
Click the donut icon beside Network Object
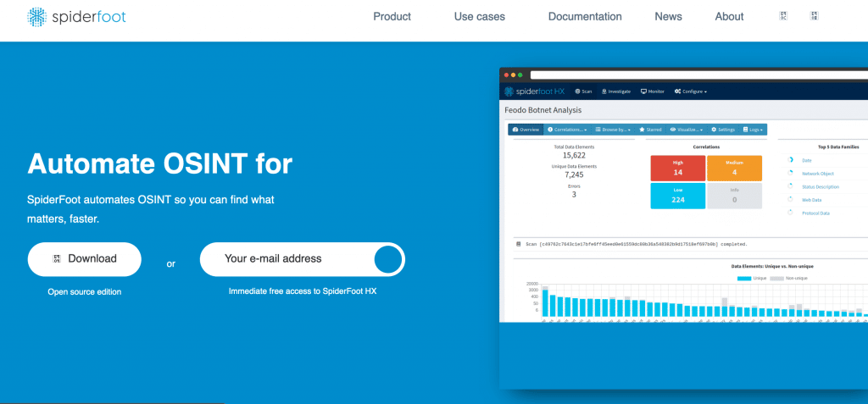tap(790, 174)
